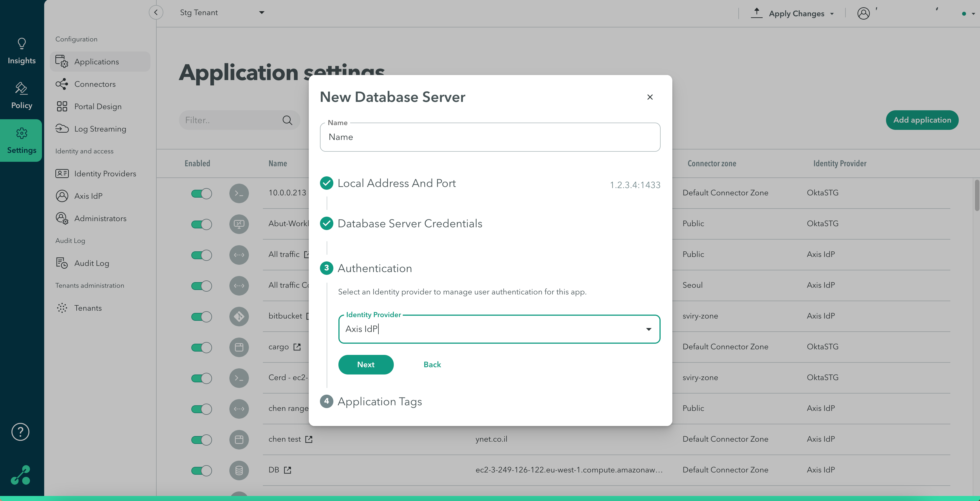Go to Connectors in the sidebar
The height and width of the screenshot is (501, 980).
(95, 84)
